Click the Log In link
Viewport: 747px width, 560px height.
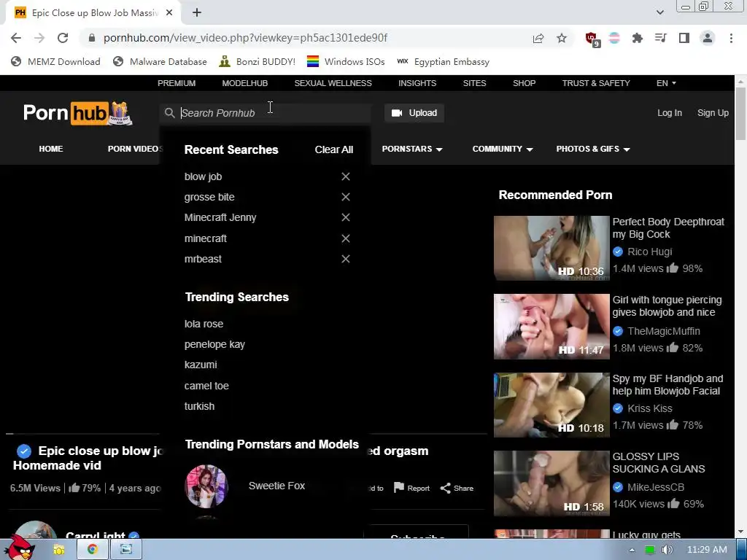[x=670, y=113]
